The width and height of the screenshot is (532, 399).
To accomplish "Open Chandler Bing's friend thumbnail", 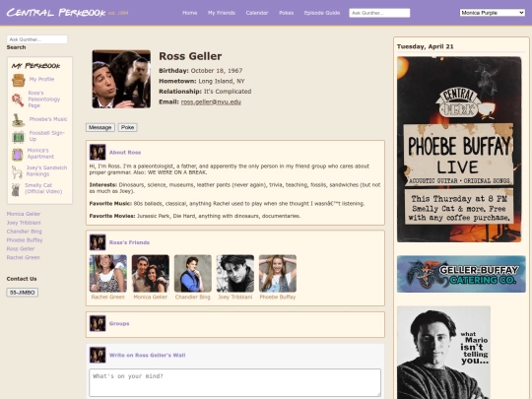I will pos(193,274).
